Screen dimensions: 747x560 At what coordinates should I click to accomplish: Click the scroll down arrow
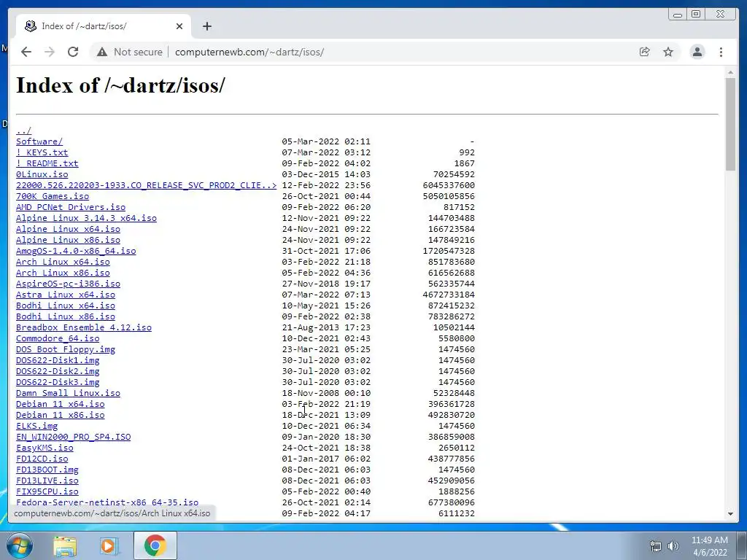coord(730,514)
